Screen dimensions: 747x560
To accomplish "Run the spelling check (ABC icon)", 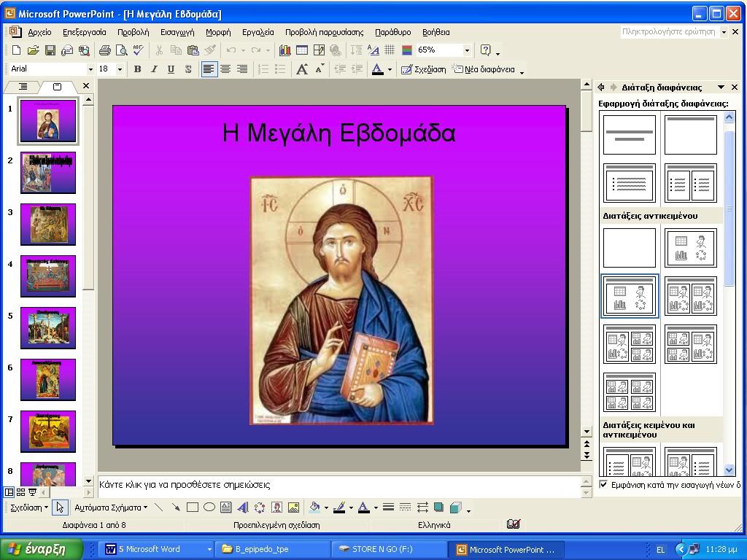I will tap(139, 50).
